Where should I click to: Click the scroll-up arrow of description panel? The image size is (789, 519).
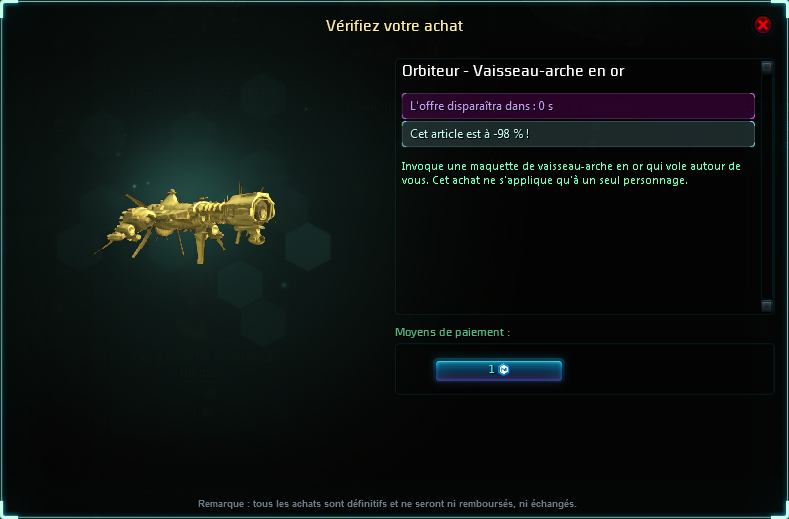click(x=766, y=67)
